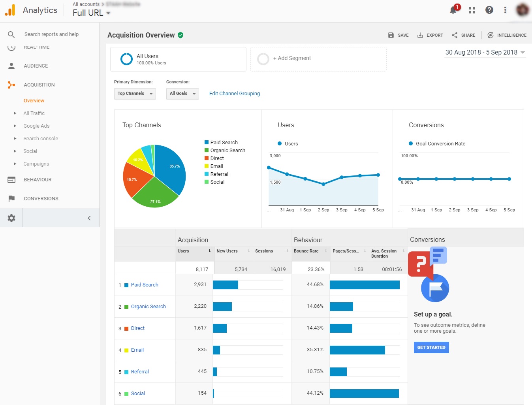
Task: Click the Acquisition branching icon
Action: coord(11,85)
